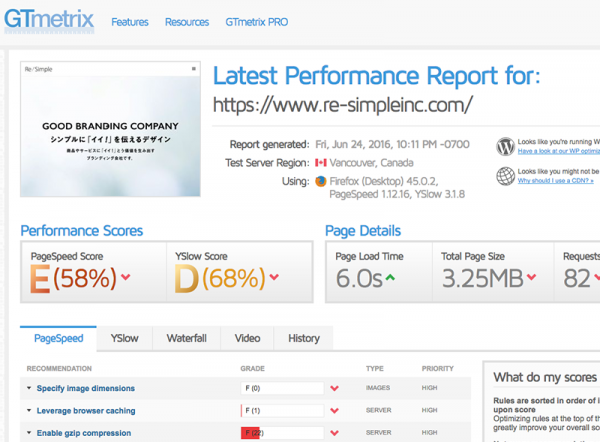Open GTmetrix PRO link
Viewport: 600px width, 442px height.
point(257,22)
